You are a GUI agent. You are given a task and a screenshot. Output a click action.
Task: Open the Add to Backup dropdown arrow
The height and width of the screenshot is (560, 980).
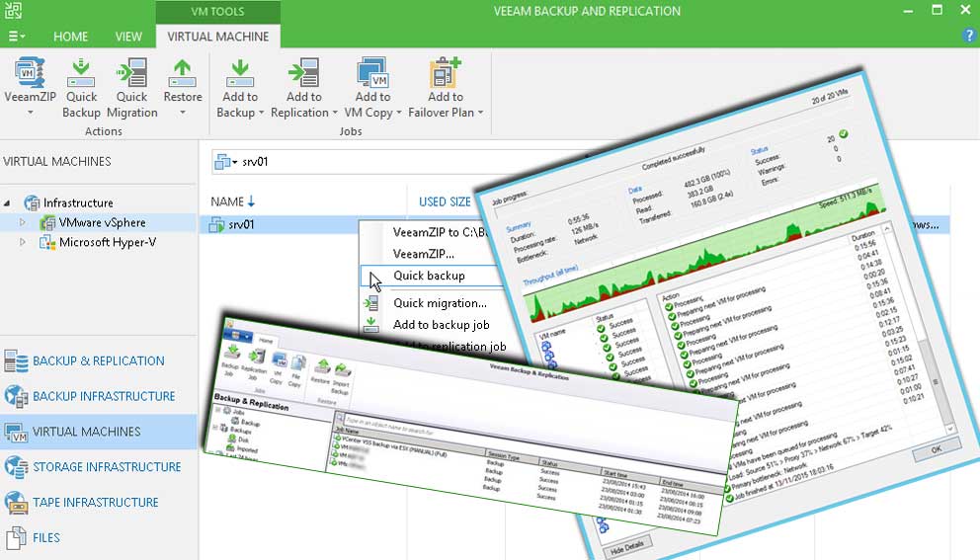[261, 114]
